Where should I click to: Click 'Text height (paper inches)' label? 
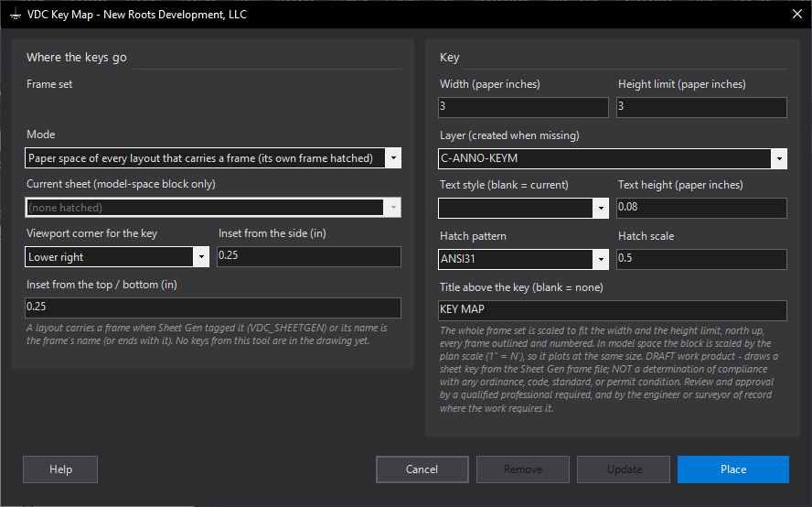680,185
